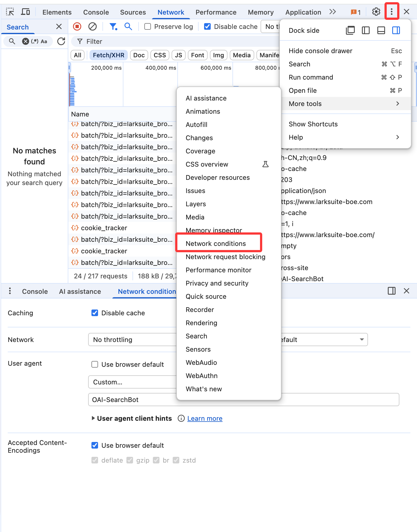Image resolution: width=417 pixels, height=532 pixels.
Task: Check User agent Use browser default
Action: tap(95, 364)
